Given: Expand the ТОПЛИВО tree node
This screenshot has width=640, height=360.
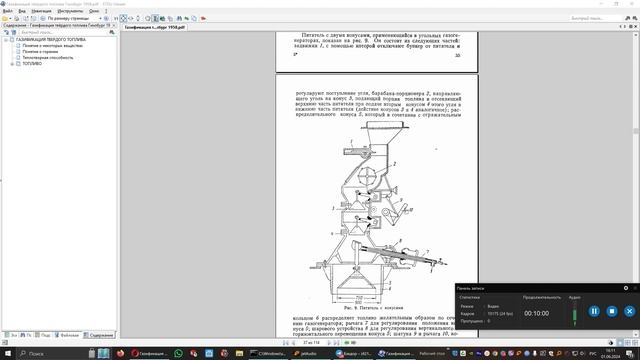Looking at the screenshot, I should 12,64.
